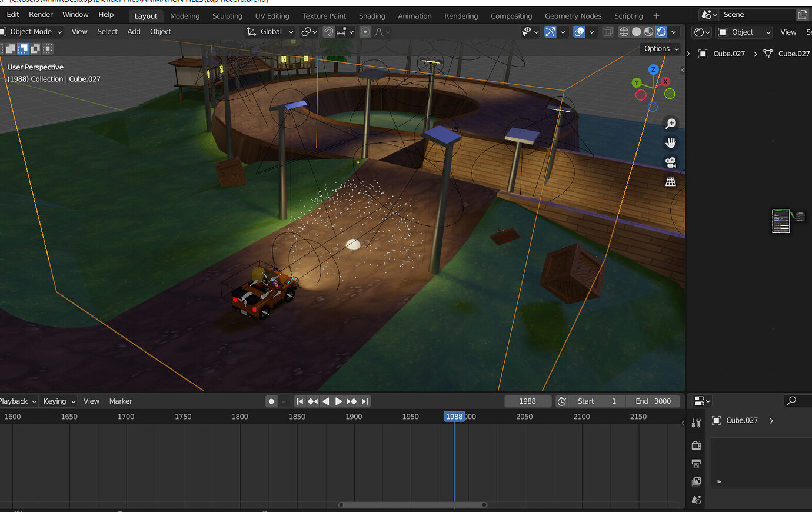Switch to Rendered viewport shading mode
Viewport: 812px width, 512px height.
pos(661,32)
